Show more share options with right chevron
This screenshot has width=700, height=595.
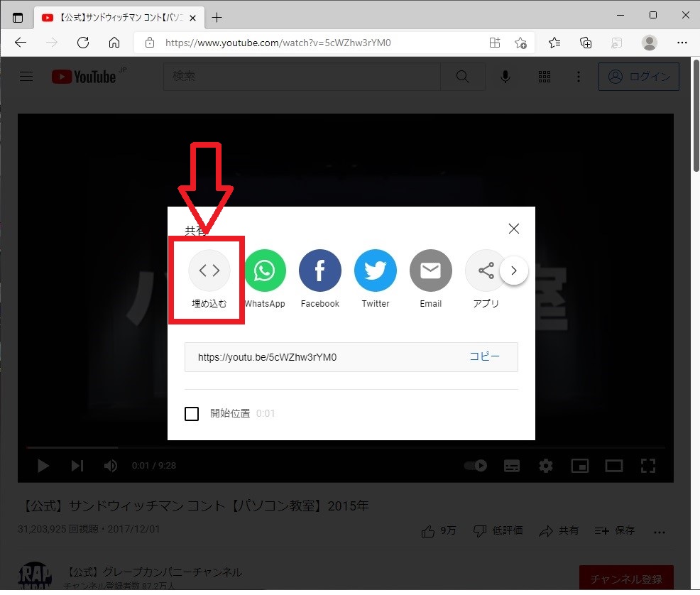[514, 271]
